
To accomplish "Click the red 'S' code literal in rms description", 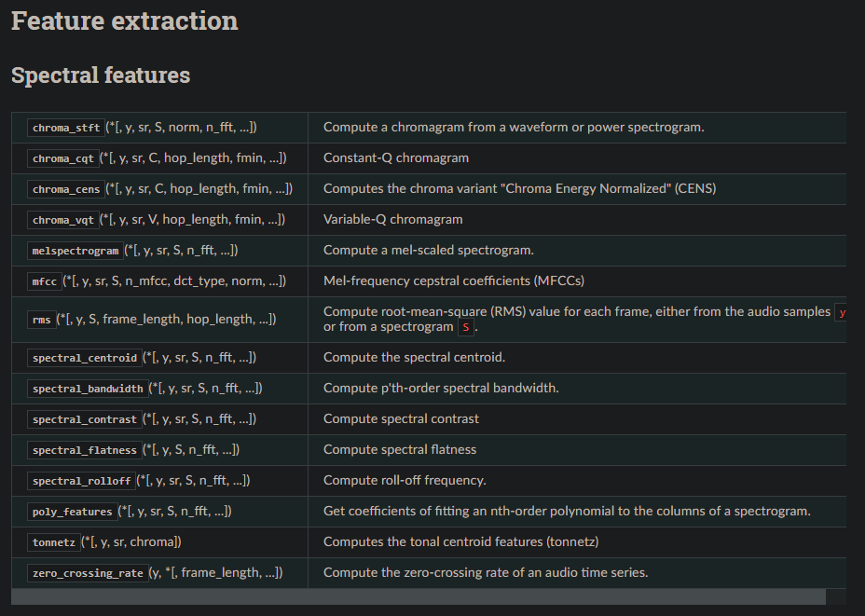I will [x=466, y=328].
